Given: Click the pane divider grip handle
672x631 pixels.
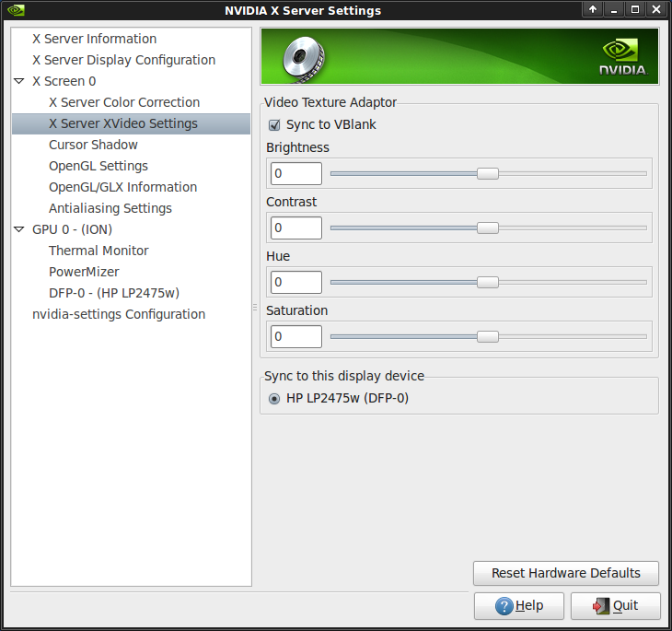Looking at the screenshot, I should click(255, 307).
